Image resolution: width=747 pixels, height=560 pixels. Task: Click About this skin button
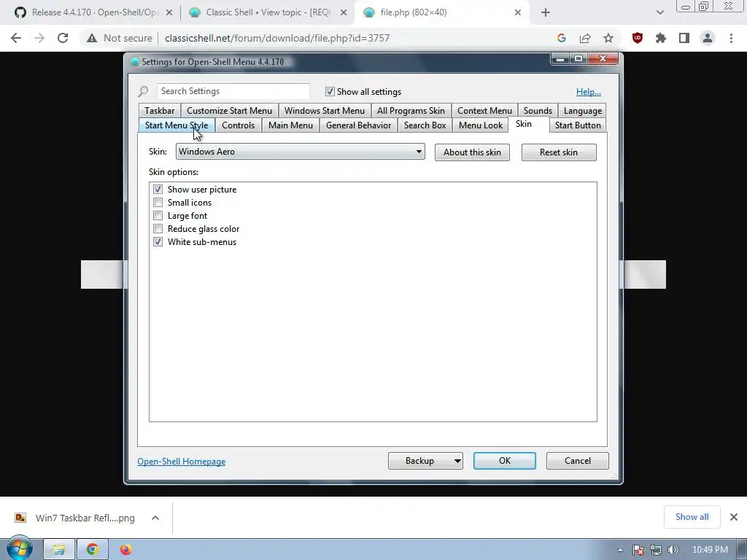coord(472,152)
